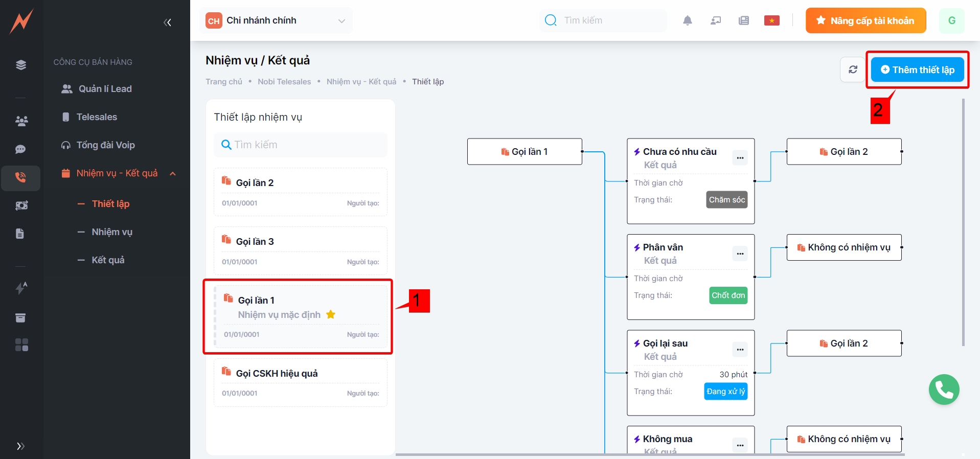Screen dimensions: 980x459
Task: Click the notification bell icon
Action: tap(687, 20)
